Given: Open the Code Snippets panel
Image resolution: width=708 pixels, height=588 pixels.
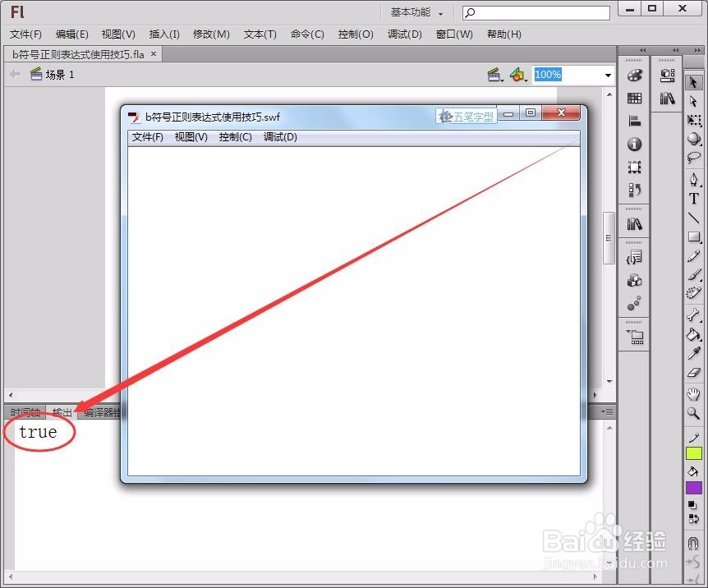Looking at the screenshot, I should click(x=634, y=257).
